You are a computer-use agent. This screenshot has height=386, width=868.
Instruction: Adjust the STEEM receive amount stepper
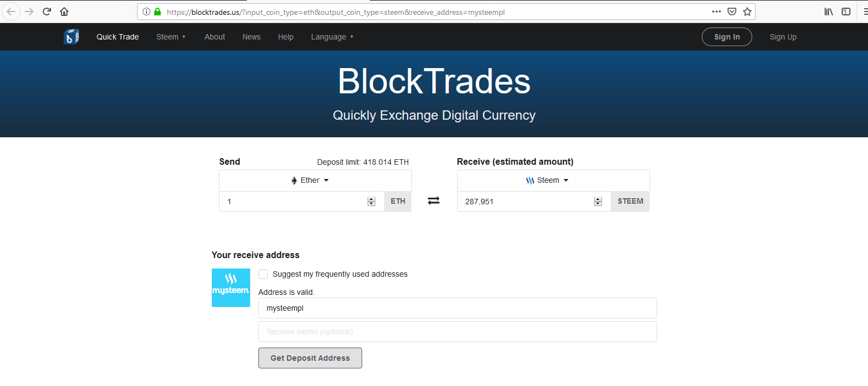(598, 202)
